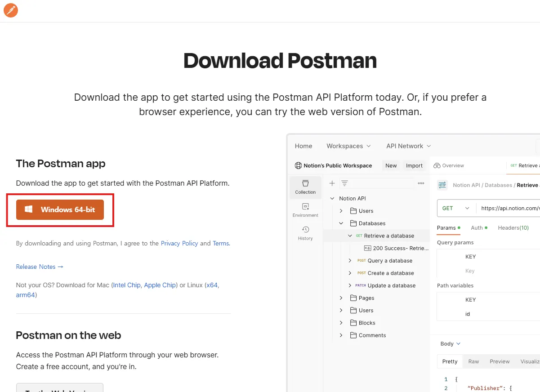Screen dimensions: 540x392
Task: Download for Mac Apple Chip
Action: (160, 285)
